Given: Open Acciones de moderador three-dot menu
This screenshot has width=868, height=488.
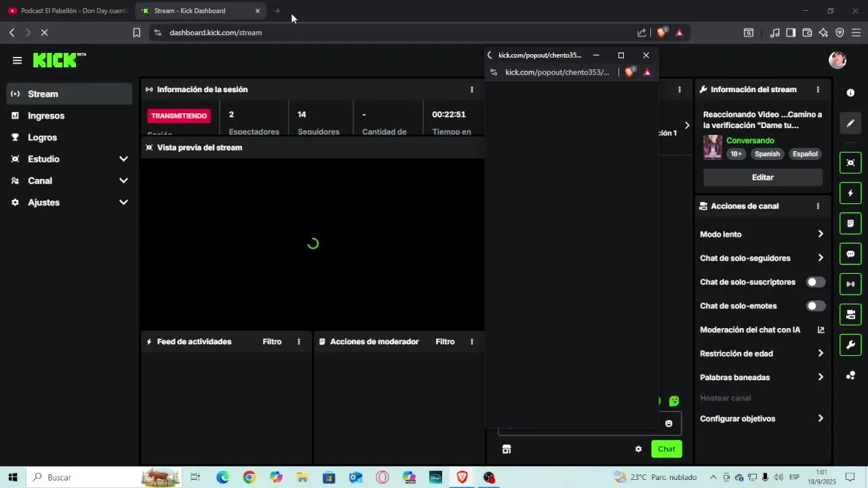Looking at the screenshot, I should 472,342.
